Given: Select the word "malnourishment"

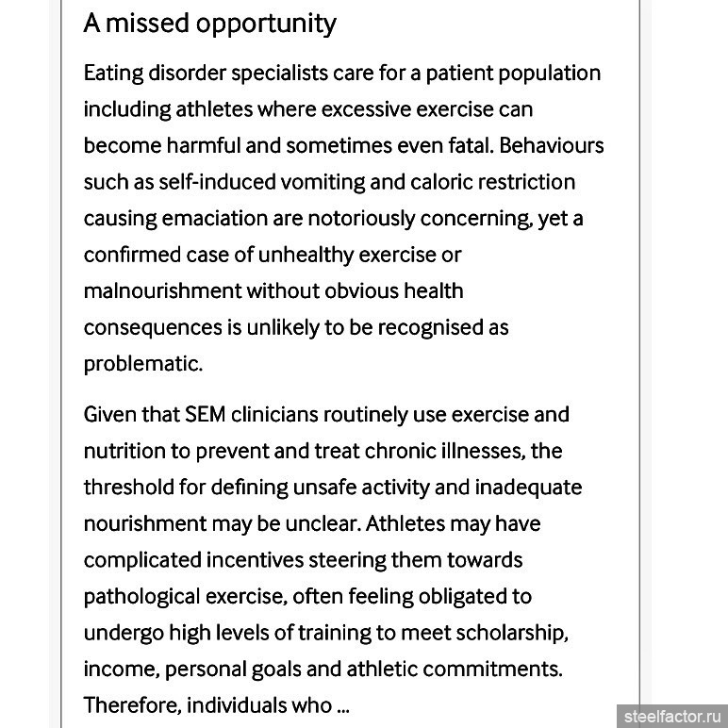Looking at the screenshot, I should coord(162,291).
